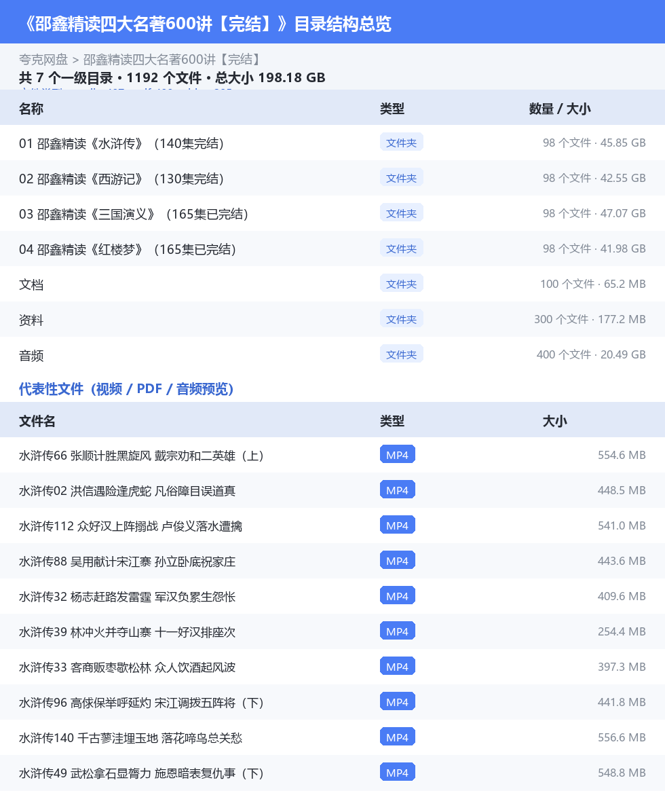Click 文件夹 tag in 三国演义 row
Screen dimensions: 665x812
[x=402, y=213]
